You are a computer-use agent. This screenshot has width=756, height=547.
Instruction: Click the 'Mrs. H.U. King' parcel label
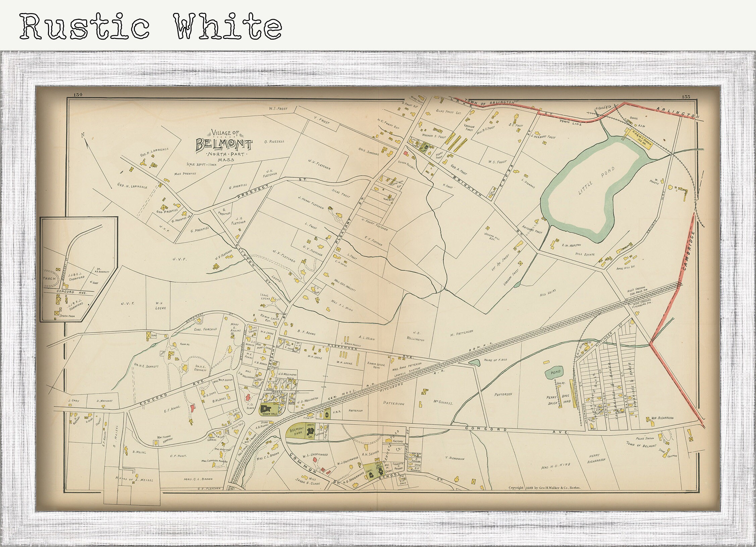555,465
